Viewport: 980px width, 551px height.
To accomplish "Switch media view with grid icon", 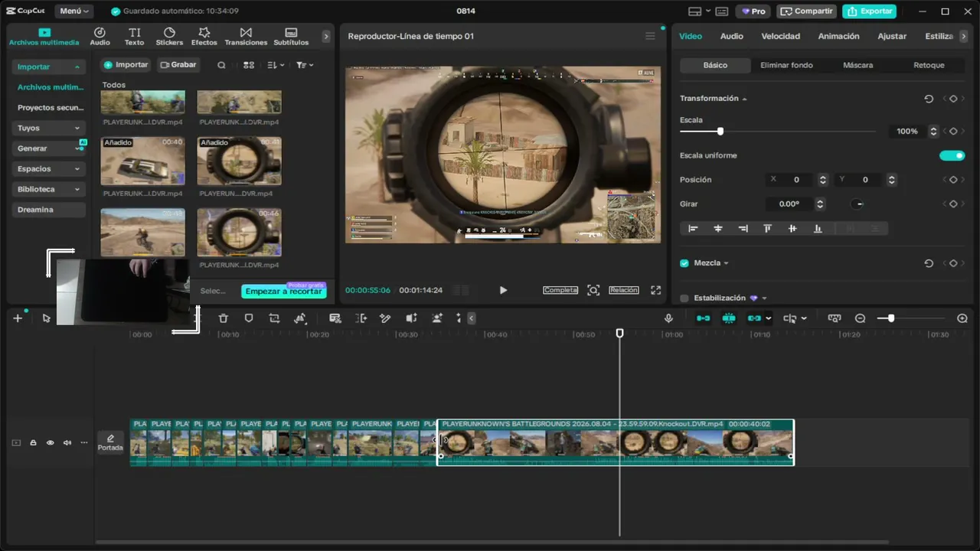I will tap(249, 65).
